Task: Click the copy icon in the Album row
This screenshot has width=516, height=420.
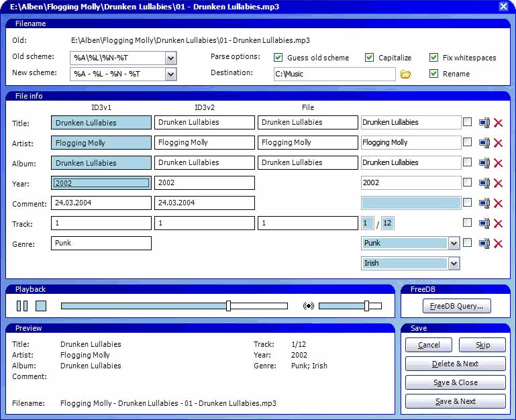Action: [484, 163]
